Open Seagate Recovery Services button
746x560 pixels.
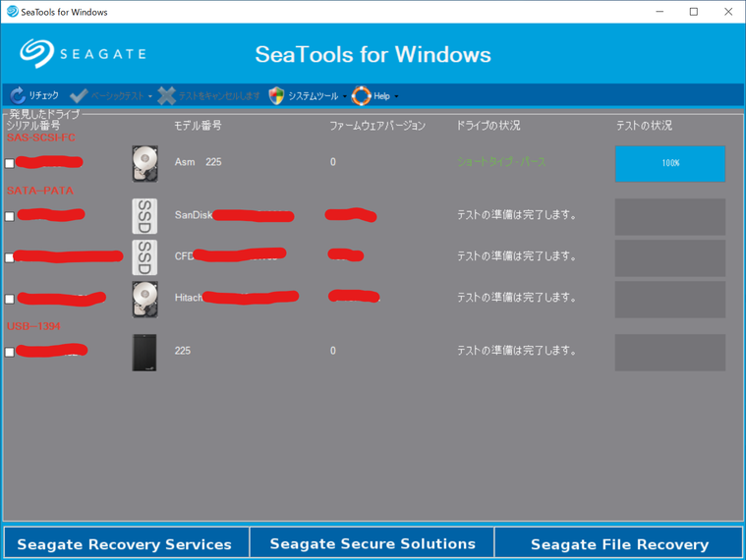coord(126,543)
